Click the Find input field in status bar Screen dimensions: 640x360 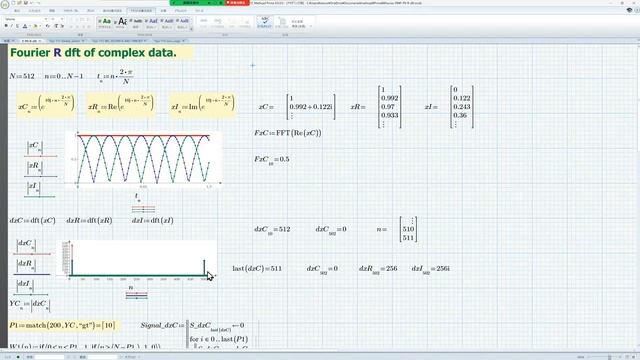point(49,357)
